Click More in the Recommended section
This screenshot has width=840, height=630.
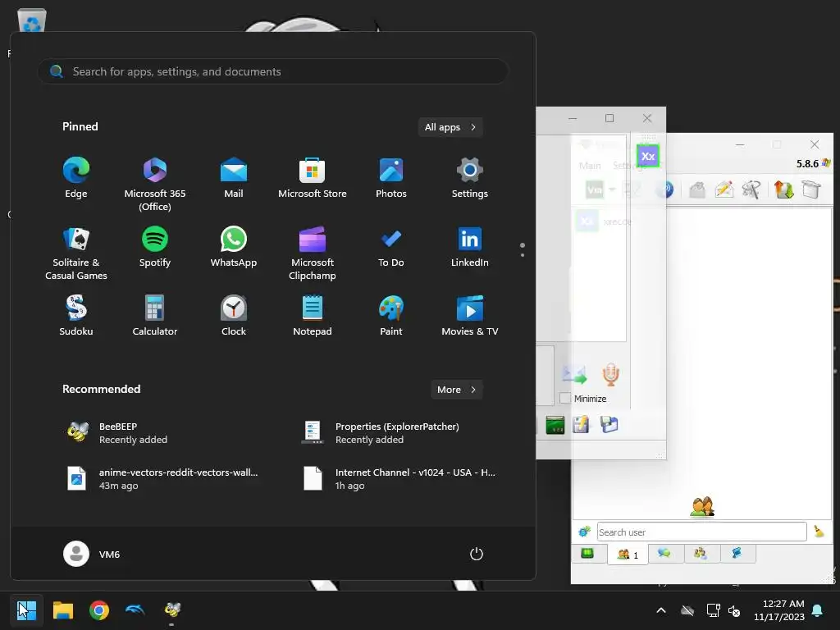pyautogui.click(x=457, y=390)
